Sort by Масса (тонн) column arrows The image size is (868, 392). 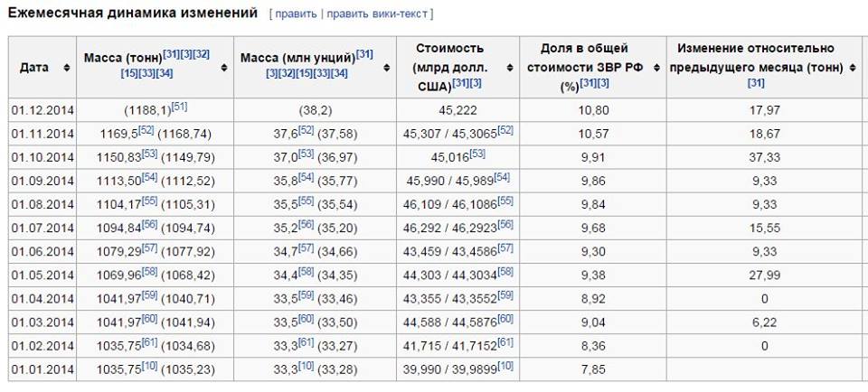(x=224, y=68)
